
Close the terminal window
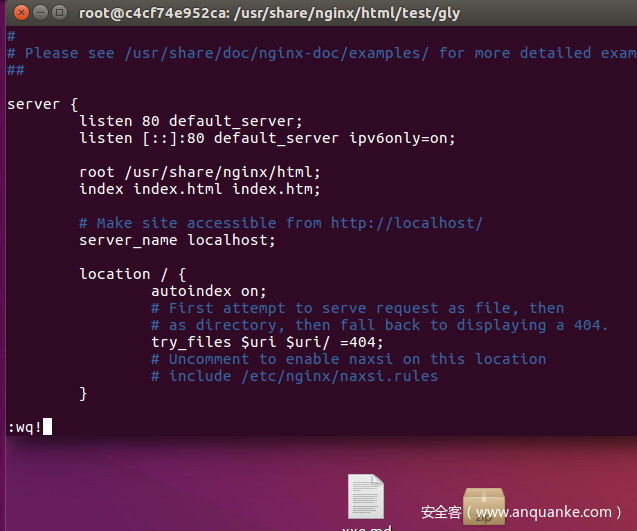click(x=14, y=14)
